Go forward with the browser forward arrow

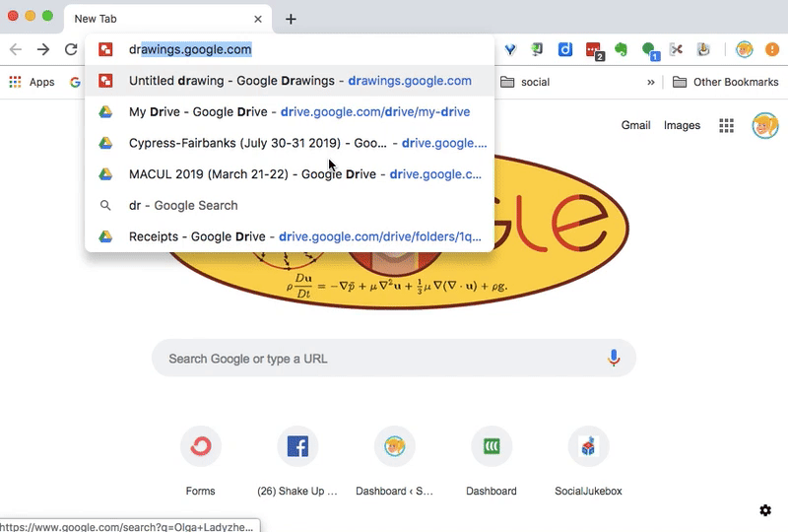pyautogui.click(x=43, y=49)
